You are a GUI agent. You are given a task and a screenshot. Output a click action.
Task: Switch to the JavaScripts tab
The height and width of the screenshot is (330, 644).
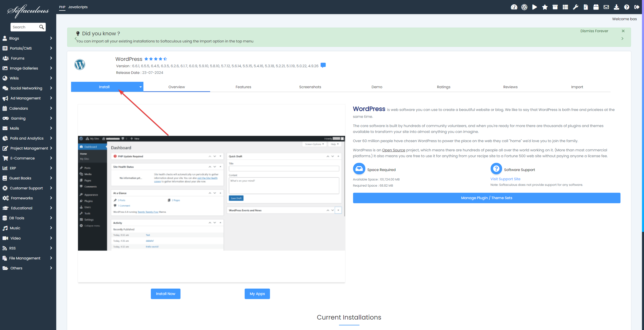[78, 7]
